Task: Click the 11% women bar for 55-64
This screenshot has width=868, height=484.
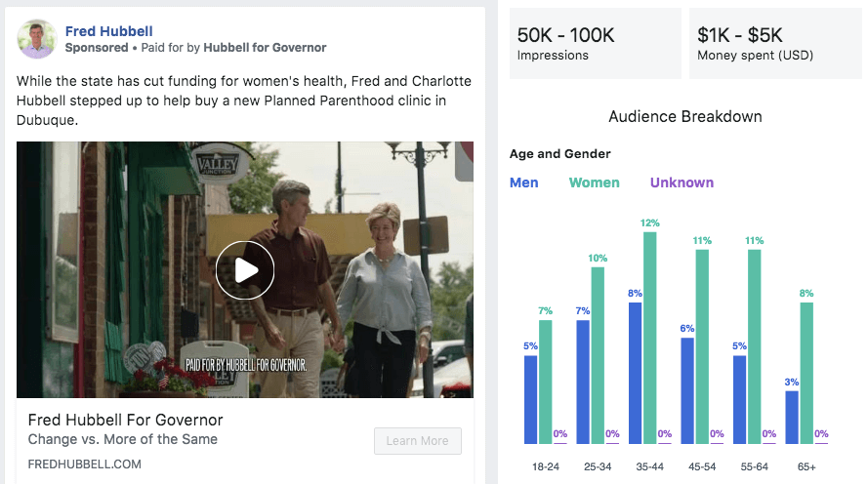Action: click(x=755, y=346)
